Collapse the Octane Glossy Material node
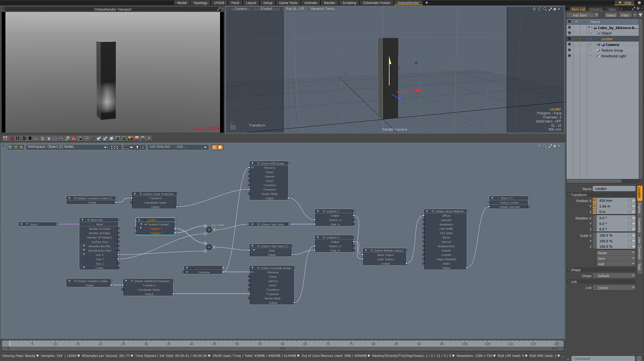This screenshot has width=644, height=361. point(427,211)
